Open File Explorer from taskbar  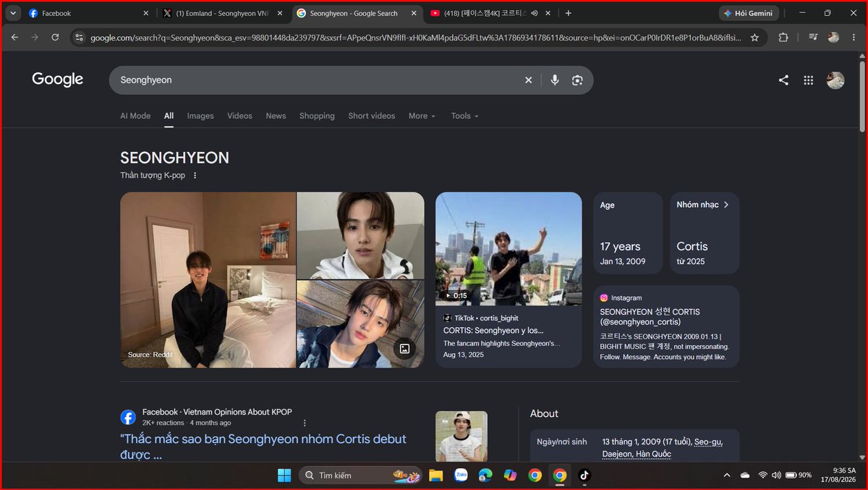coord(435,475)
